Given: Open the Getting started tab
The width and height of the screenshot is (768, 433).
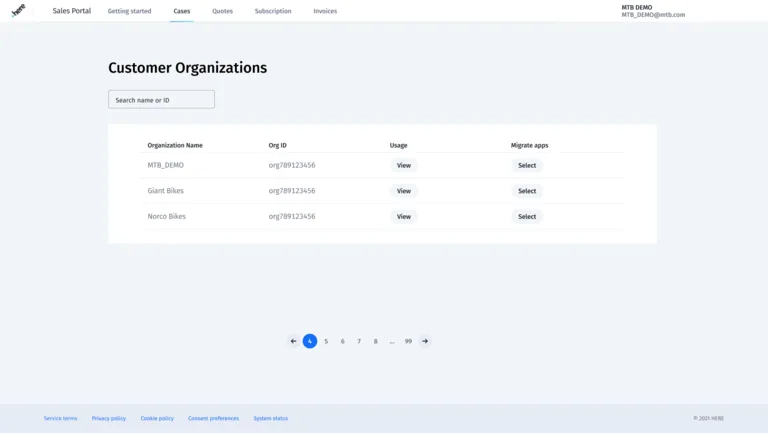Looking at the screenshot, I should 129,11.
